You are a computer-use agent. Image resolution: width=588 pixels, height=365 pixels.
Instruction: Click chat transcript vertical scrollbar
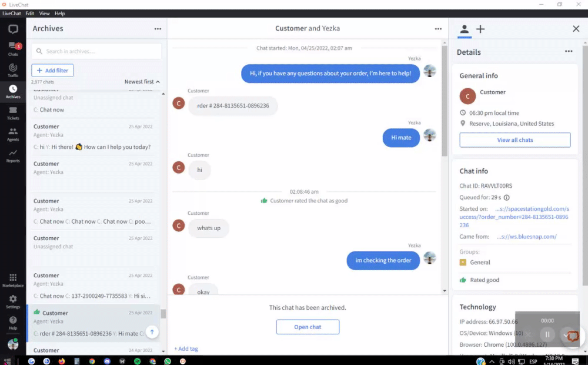(x=445, y=101)
